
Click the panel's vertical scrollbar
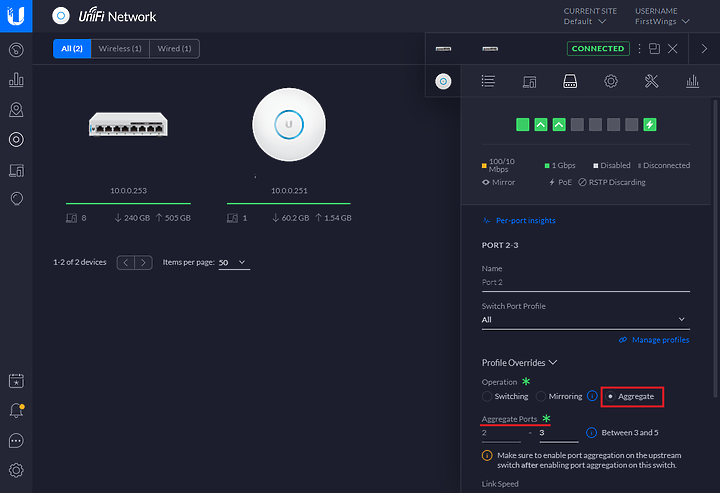(x=715, y=248)
